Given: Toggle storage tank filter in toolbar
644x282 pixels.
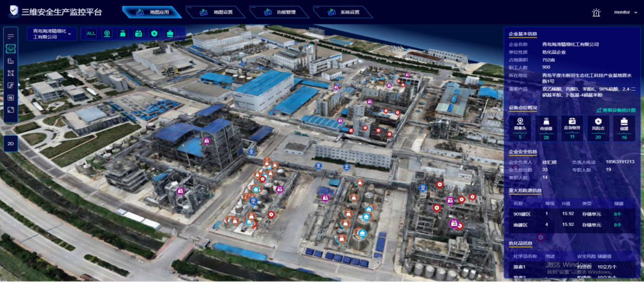Looking at the screenshot, I should (170, 34).
